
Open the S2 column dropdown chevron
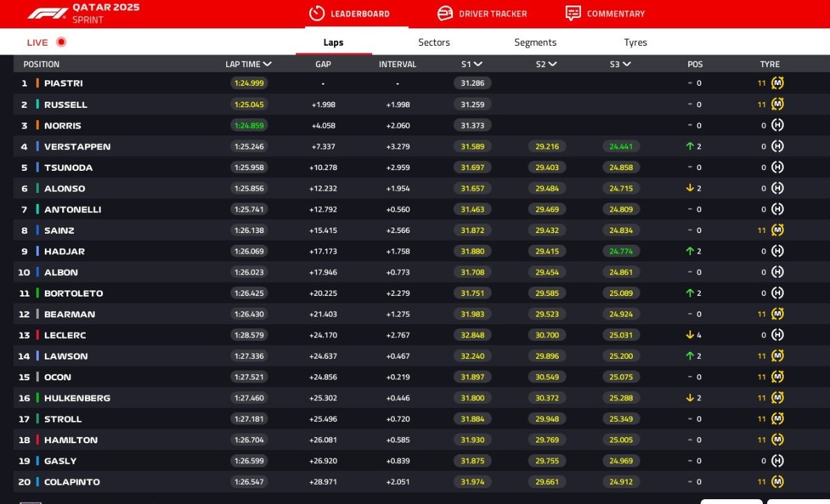coord(552,64)
